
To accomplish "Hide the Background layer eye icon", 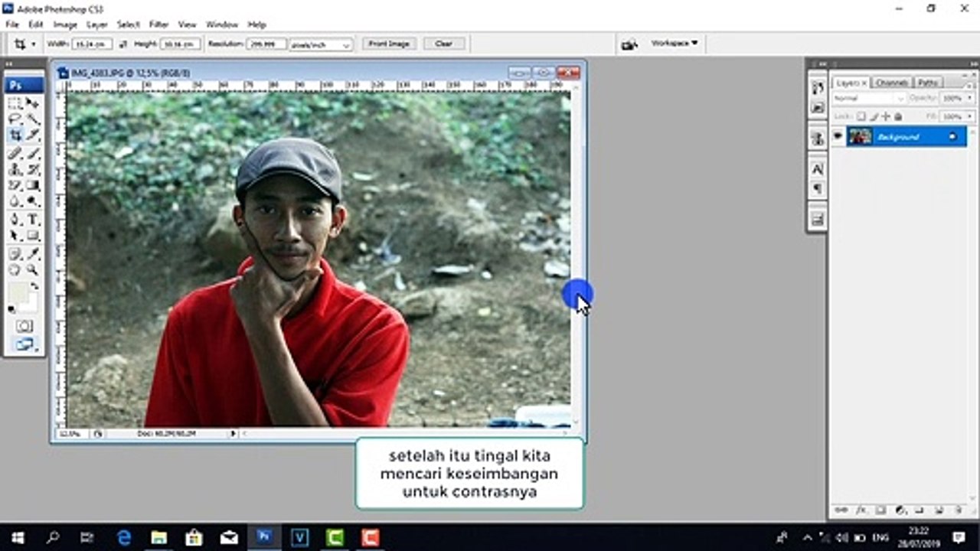I will [x=838, y=136].
